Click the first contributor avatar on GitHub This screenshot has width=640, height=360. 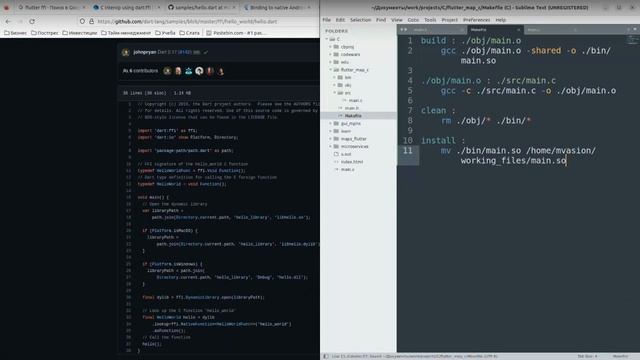tap(167, 71)
